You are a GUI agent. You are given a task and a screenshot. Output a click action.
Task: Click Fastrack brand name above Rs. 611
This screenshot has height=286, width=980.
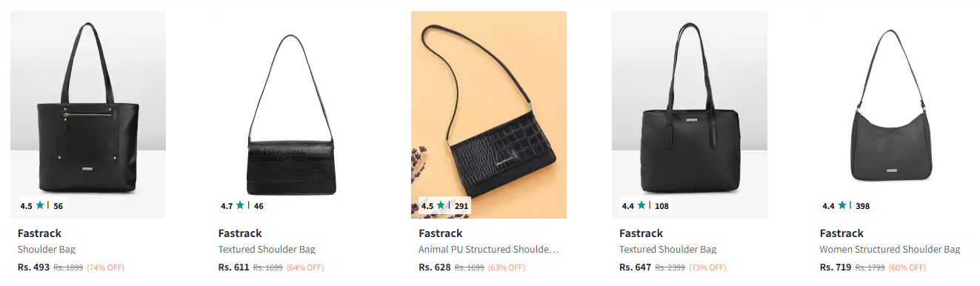(x=240, y=233)
